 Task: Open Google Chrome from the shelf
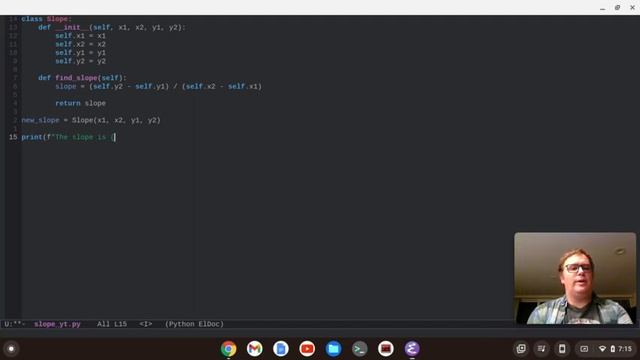(x=229, y=349)
